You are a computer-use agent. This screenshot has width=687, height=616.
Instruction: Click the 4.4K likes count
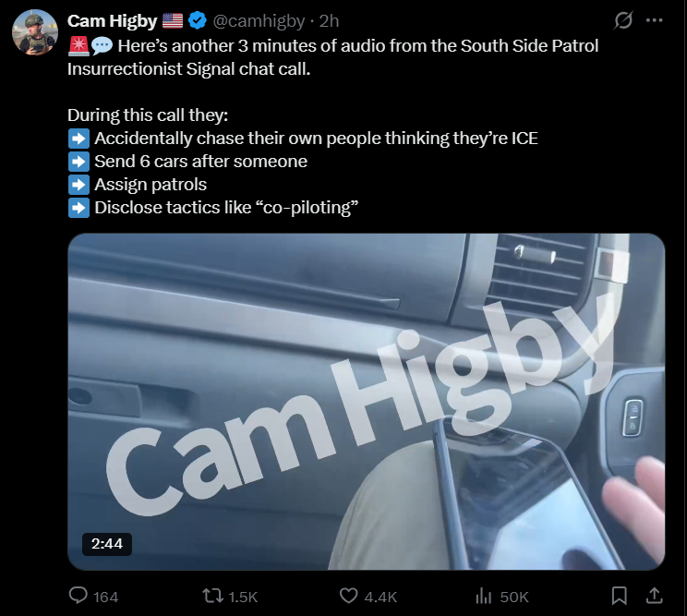[380, 598]
